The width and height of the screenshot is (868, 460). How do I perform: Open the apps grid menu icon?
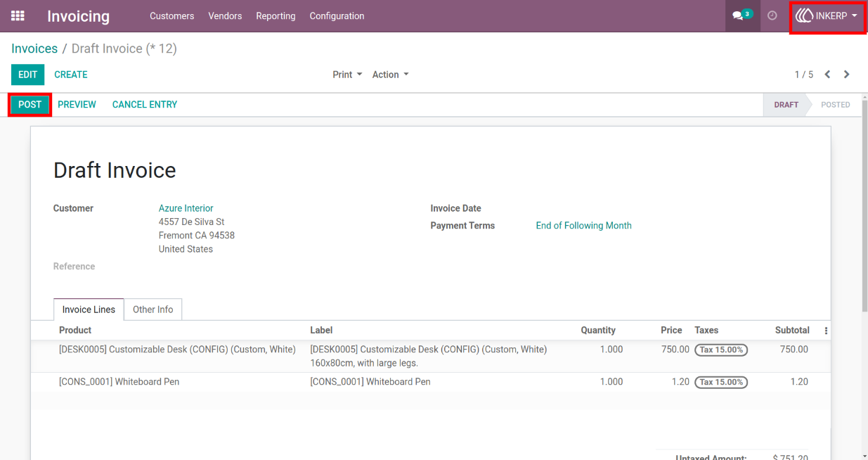[18, 15]
